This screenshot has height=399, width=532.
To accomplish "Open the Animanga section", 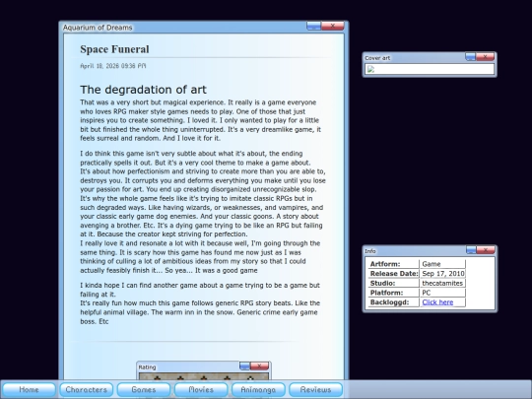I will tap(258, 389).
